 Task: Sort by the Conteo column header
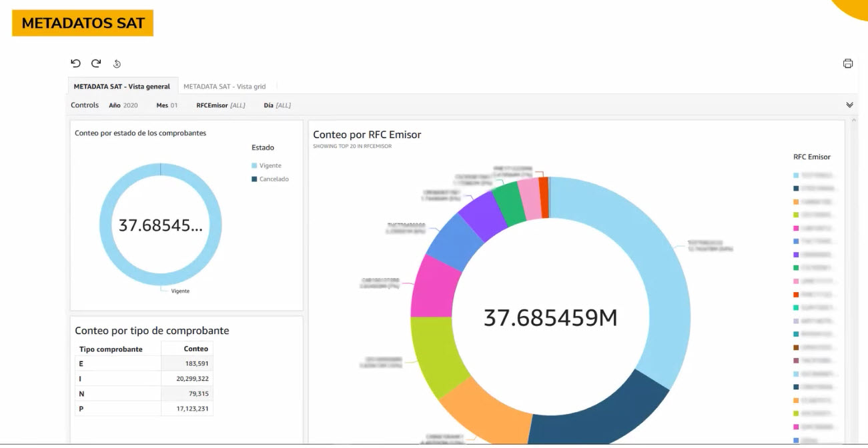(x=196, y=349)
